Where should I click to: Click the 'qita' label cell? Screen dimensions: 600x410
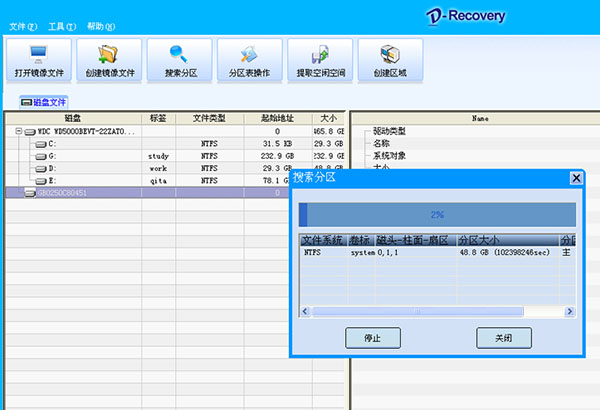[x=158, y=181]
